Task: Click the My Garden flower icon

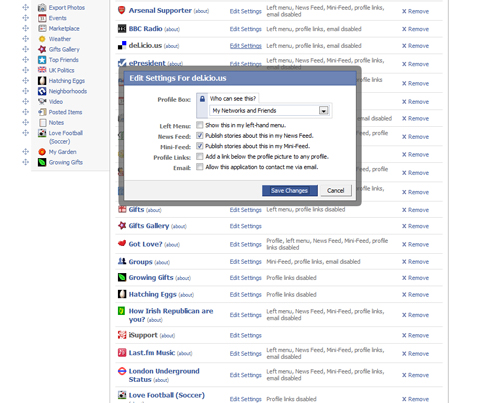Action: pos(42,152)
